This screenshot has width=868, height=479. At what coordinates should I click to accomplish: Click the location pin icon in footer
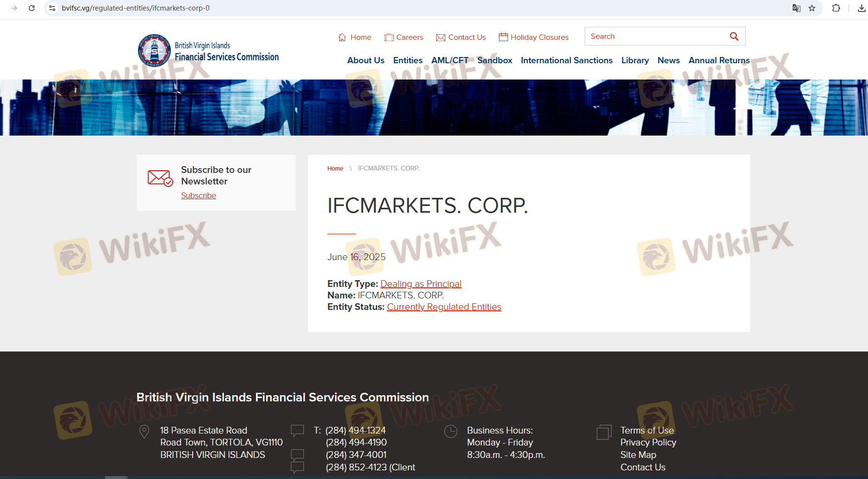[x=144, y=432]
